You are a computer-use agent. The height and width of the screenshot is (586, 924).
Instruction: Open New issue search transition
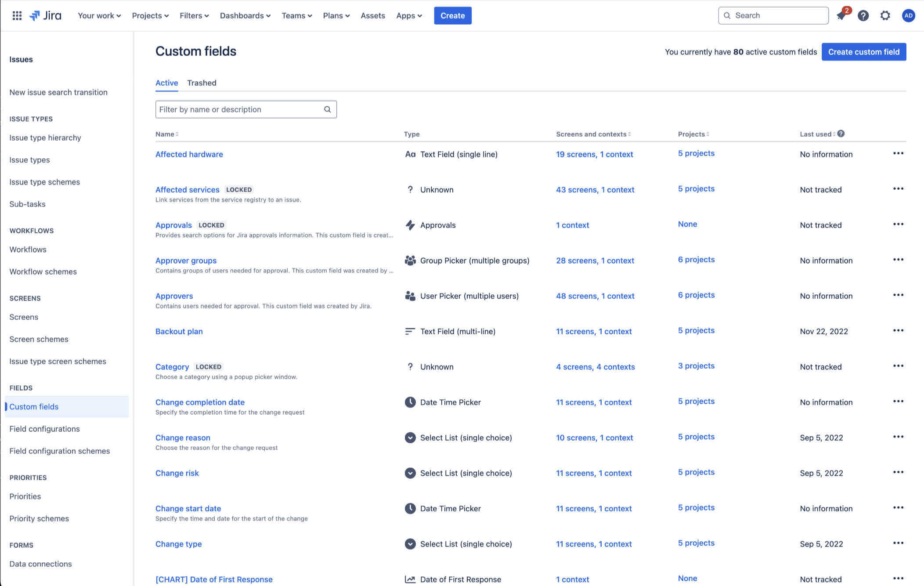pyautogui.click(x=58, y=92)
